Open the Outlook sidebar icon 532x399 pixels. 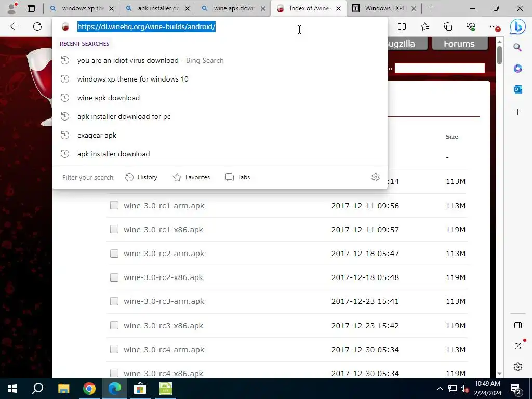click(517, 89)
